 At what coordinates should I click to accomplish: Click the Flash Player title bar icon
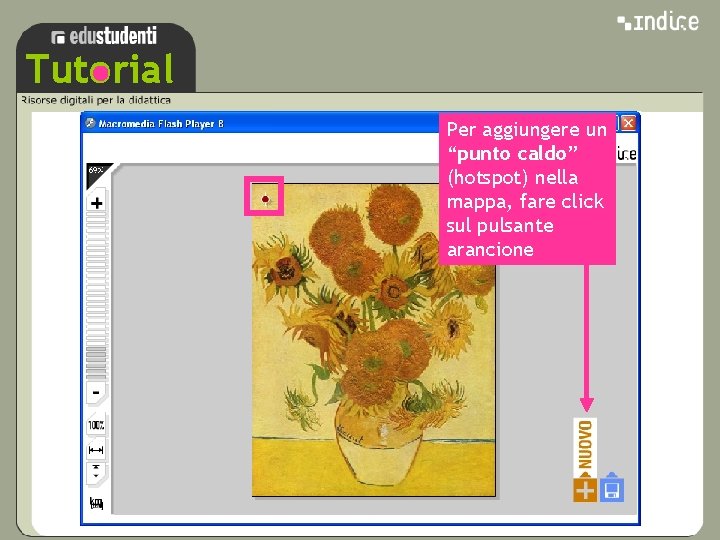pos(90,123)
